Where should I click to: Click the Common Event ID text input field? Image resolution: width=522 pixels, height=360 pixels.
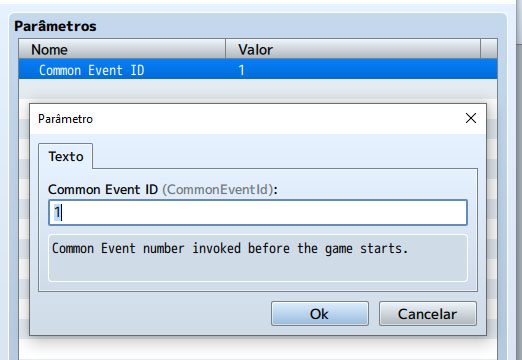point(258,212)
